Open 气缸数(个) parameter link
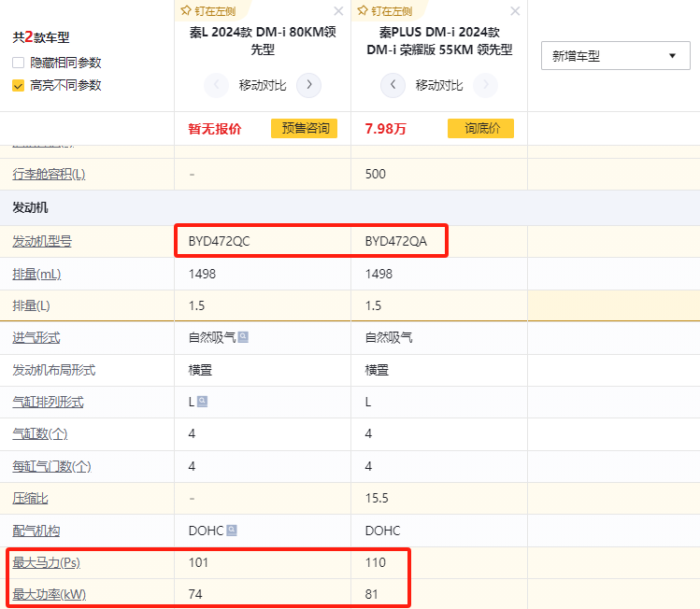 40,433
